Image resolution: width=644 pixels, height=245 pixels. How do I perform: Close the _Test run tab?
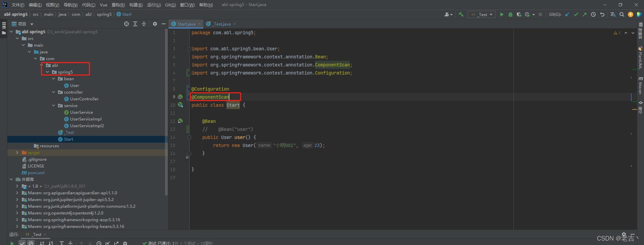[x=45, y=235]
